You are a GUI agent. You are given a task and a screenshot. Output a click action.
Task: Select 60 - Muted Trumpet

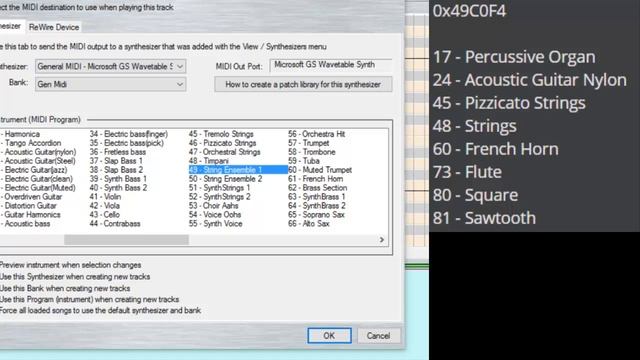[320, 170]
